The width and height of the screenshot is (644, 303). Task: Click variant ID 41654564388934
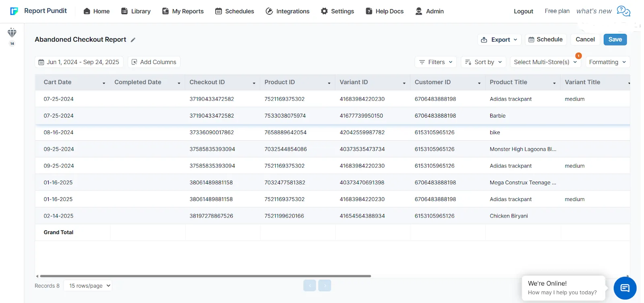click(362, 216)
